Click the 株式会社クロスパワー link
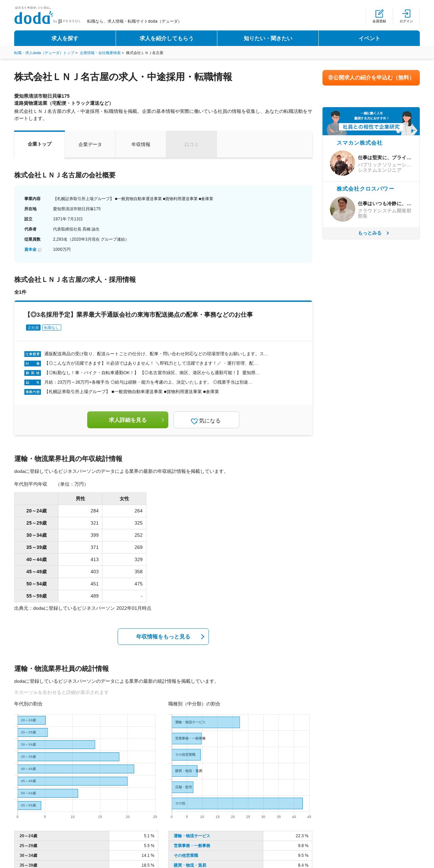This screenshot has height=868, width=434. (365, 189)
